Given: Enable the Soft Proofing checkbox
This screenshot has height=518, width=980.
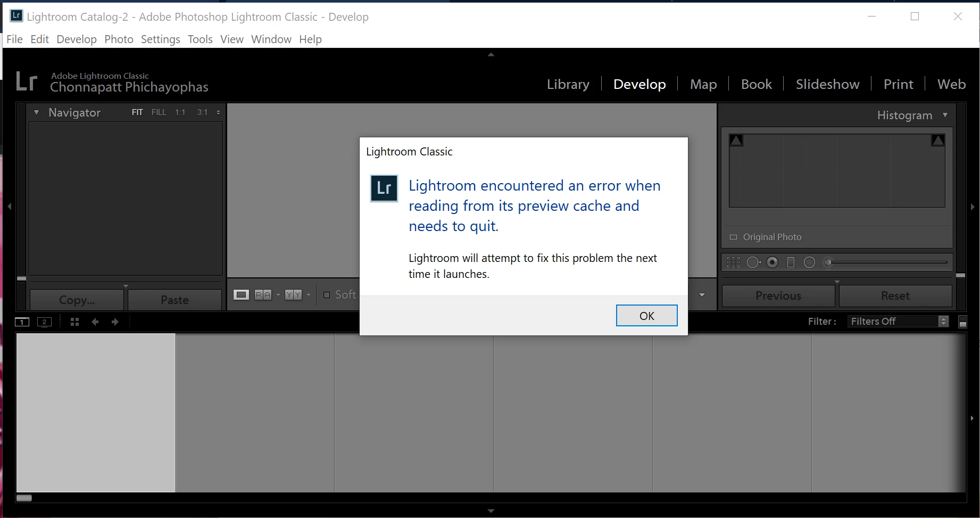Looking at the screenshot, I should [x=327, y=294].
